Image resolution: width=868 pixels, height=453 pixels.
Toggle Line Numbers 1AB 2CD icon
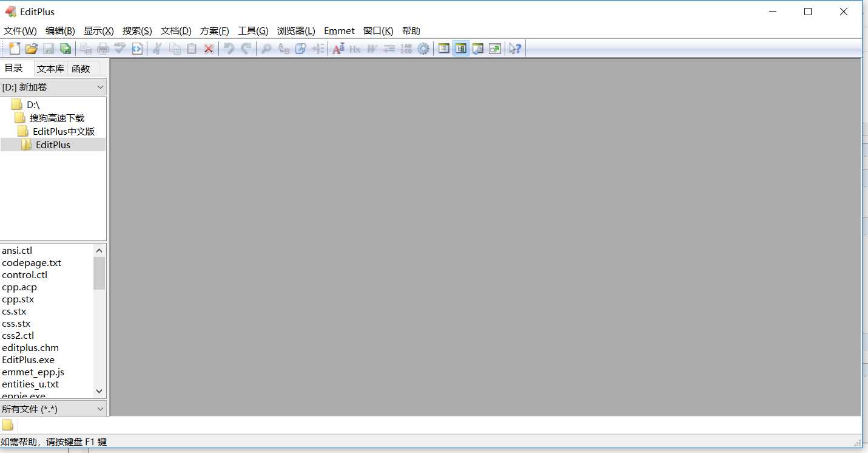(x=406, y=49)
